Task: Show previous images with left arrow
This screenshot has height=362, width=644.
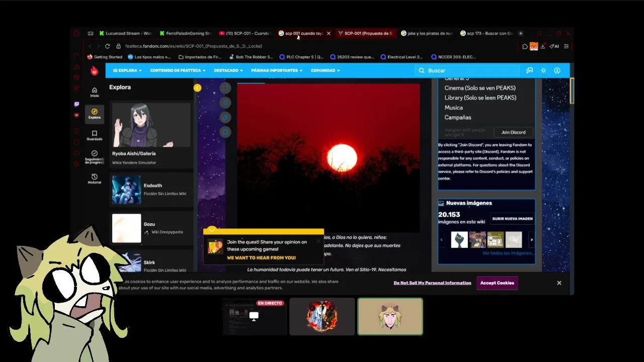Action: [442, 240]
